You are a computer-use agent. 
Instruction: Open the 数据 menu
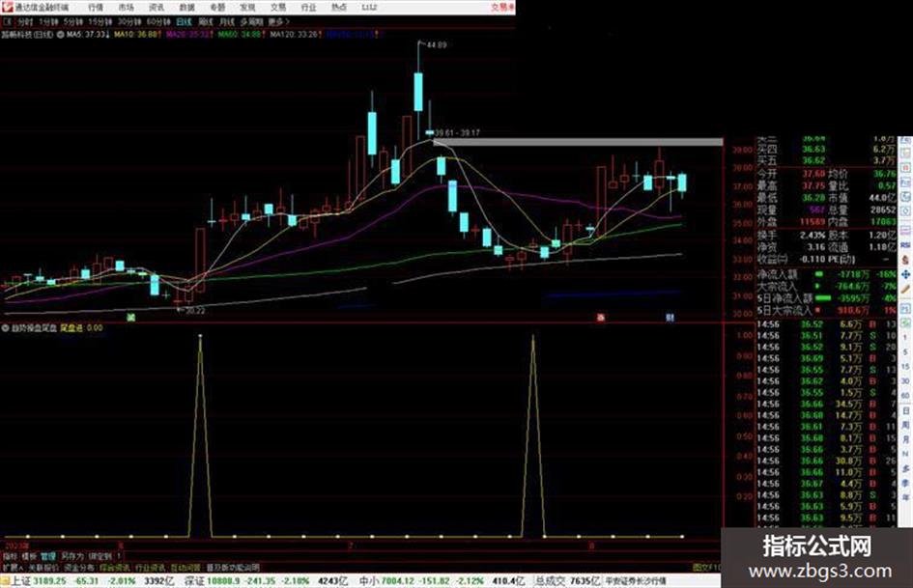[186, 7]
